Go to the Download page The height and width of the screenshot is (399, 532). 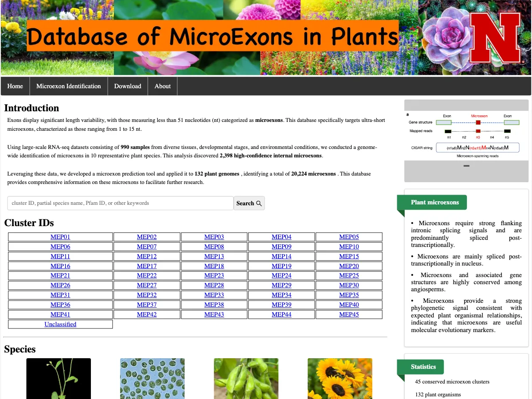128,86
